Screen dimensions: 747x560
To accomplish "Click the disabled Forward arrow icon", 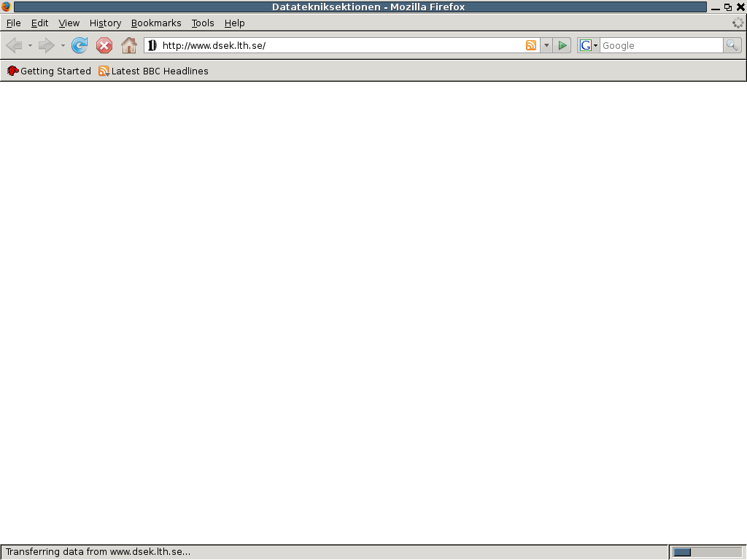I will pyautogui.click(x=46, y=46).
